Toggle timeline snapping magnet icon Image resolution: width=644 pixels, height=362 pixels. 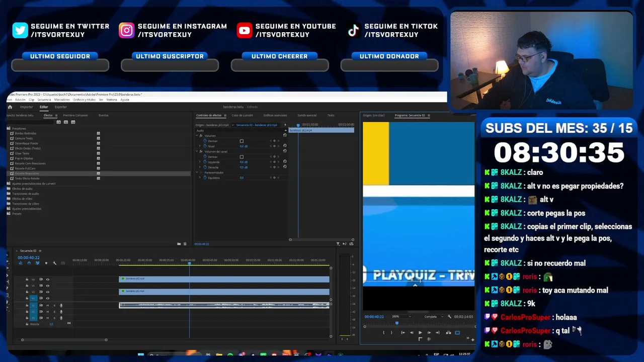pyautogui.click(x=29, y=263)
